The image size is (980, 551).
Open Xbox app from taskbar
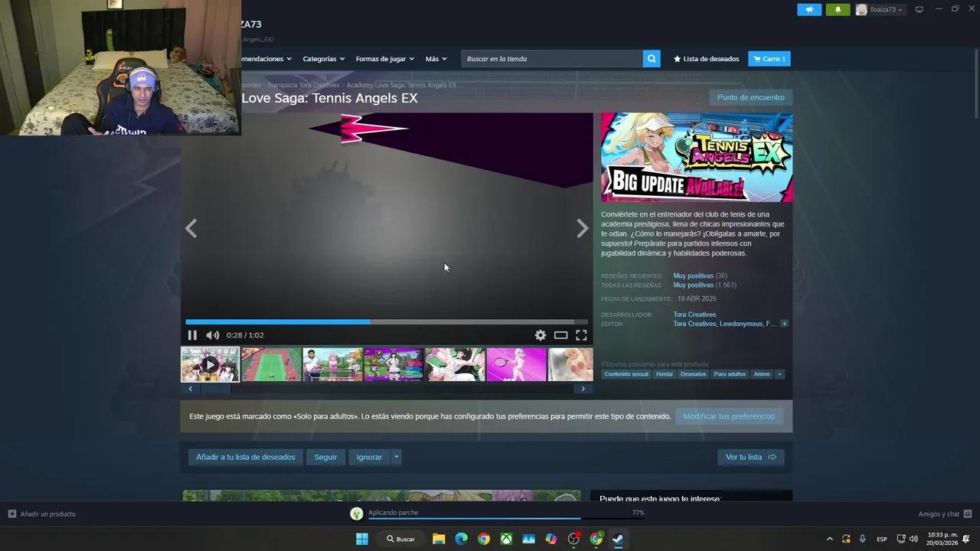pyautogui.click(x=506, y=539)
